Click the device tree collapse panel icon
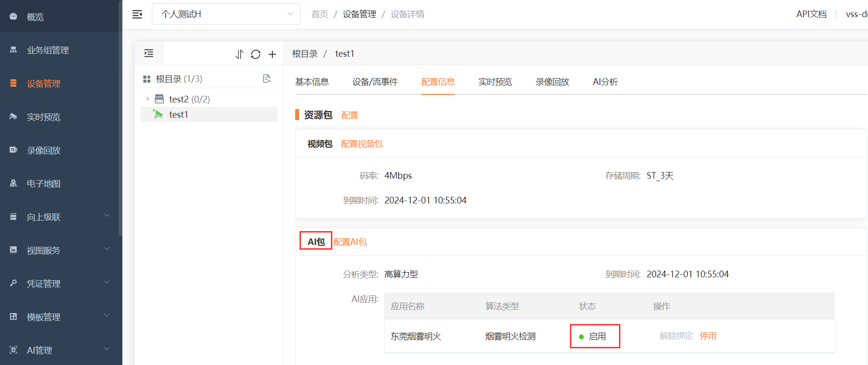The image size is (868, 365). click(149, 53)
